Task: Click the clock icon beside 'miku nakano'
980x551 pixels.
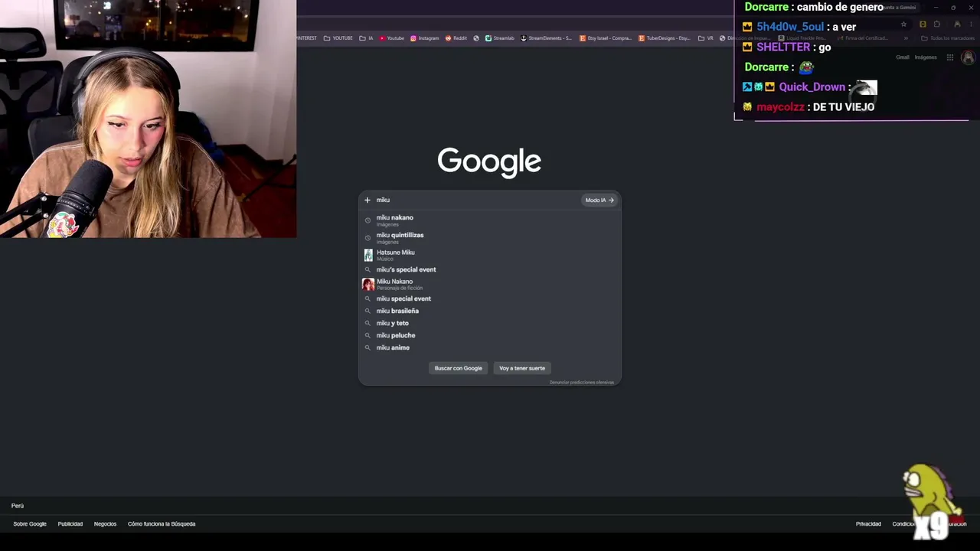Action: pos(367,220)
